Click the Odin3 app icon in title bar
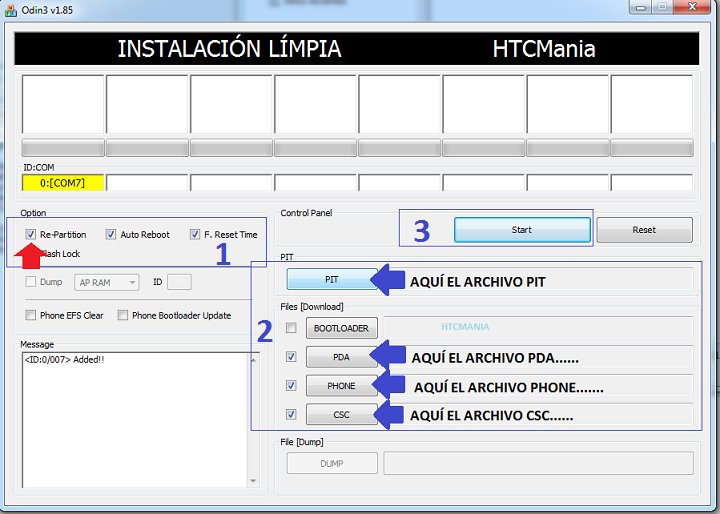This screenshot has width=720, height=514. 11,10
